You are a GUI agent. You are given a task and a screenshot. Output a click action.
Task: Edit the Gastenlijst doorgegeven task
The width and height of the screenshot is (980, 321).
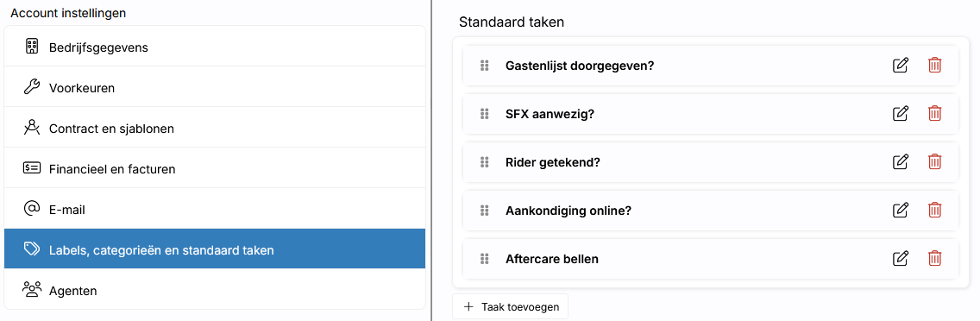(900, 65)
